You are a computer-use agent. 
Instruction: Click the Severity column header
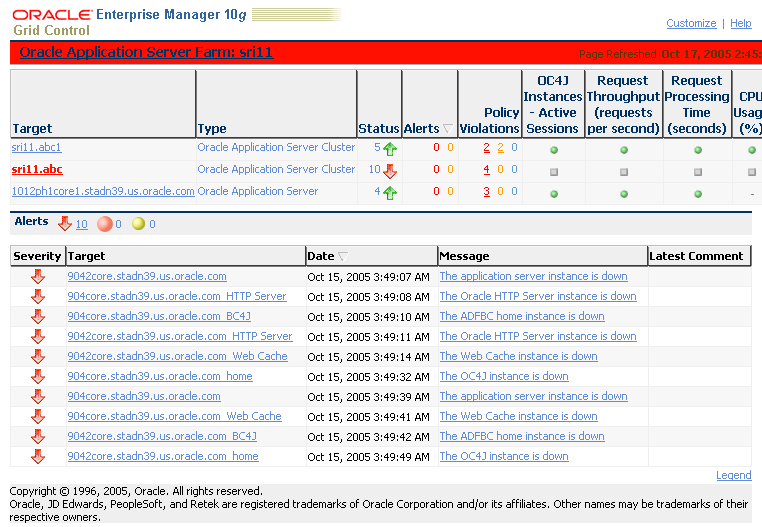coord(37,256)
